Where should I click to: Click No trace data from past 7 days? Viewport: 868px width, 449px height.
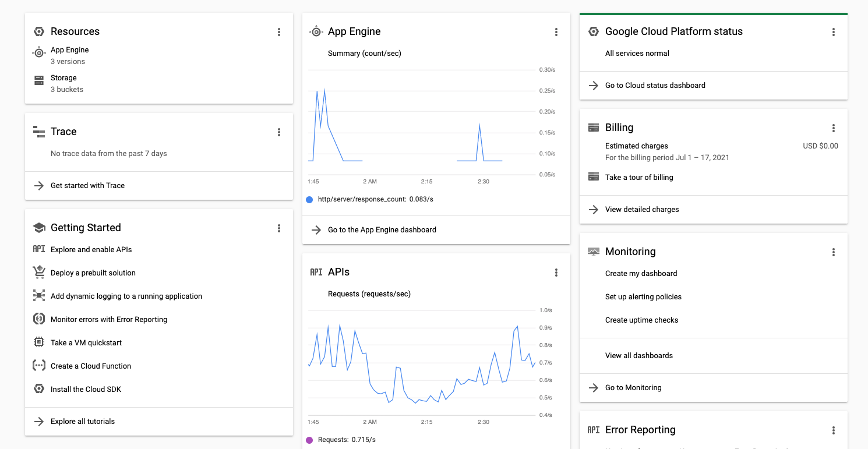pos(109,154)
